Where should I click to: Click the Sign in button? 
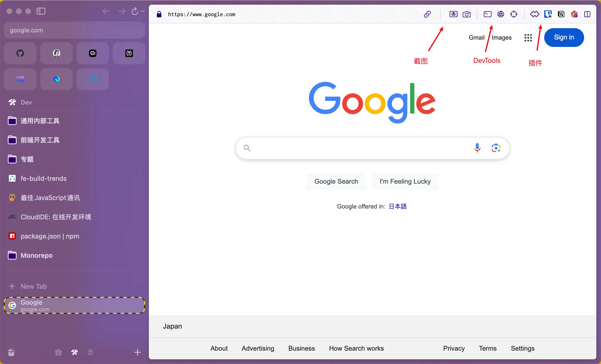[x=564, y=37]
